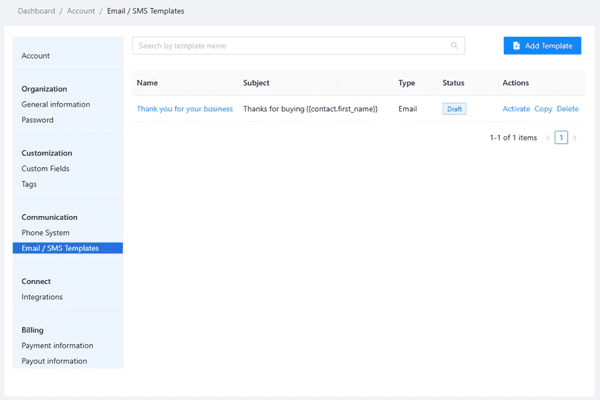Open Payment information page
600x400 pixels.
58,346
